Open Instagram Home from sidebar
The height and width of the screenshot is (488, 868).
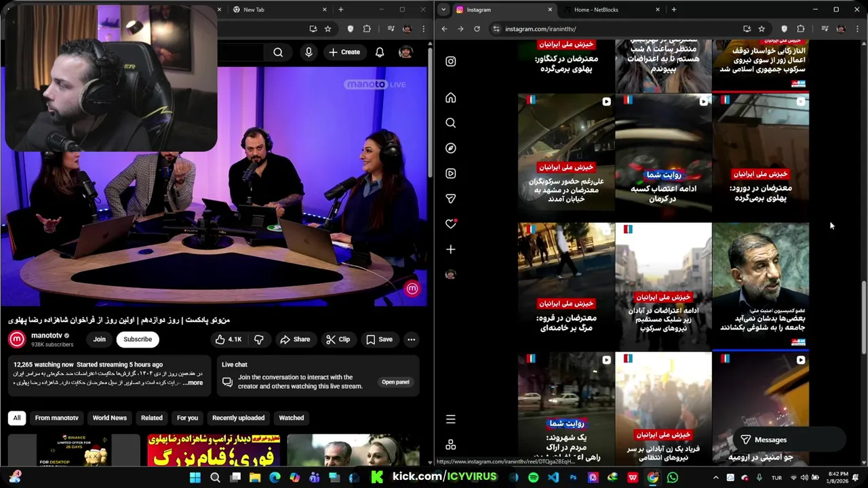(451, 98)
